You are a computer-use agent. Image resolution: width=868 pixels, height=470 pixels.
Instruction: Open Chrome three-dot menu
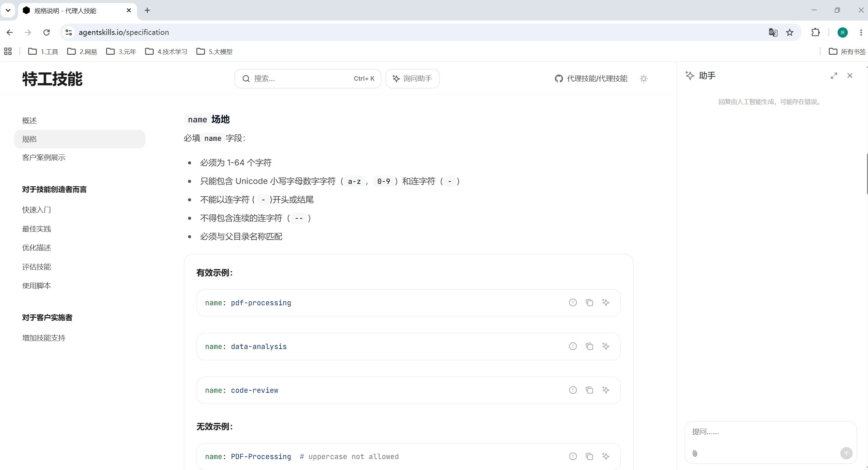[861, 32]
